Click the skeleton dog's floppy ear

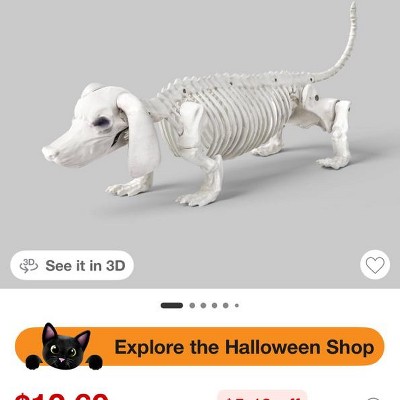tap(139, 133)
